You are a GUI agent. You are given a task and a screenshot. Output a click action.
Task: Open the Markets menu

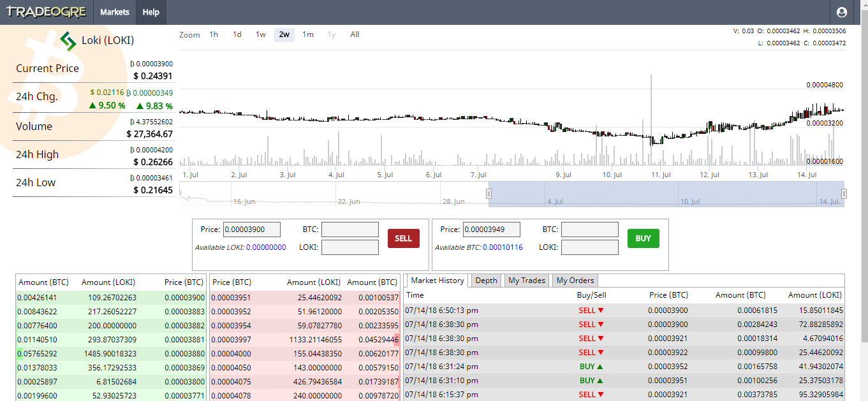(115, 12)
